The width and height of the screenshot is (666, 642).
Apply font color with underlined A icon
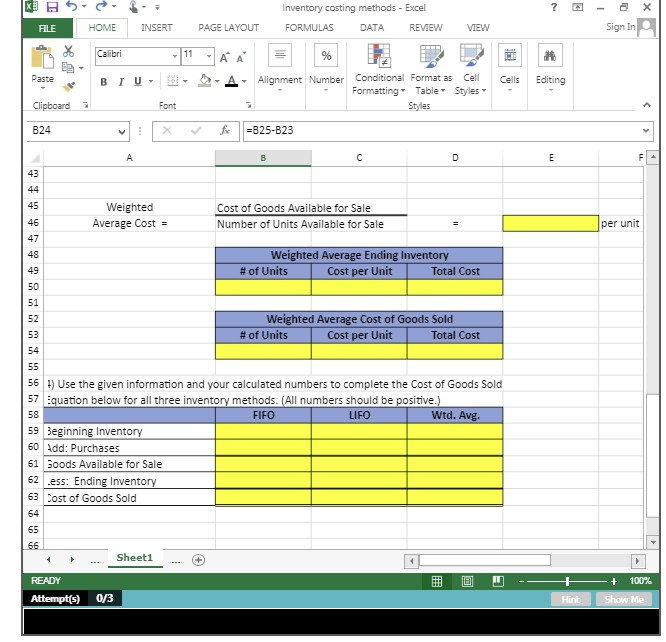click(231, 80)
